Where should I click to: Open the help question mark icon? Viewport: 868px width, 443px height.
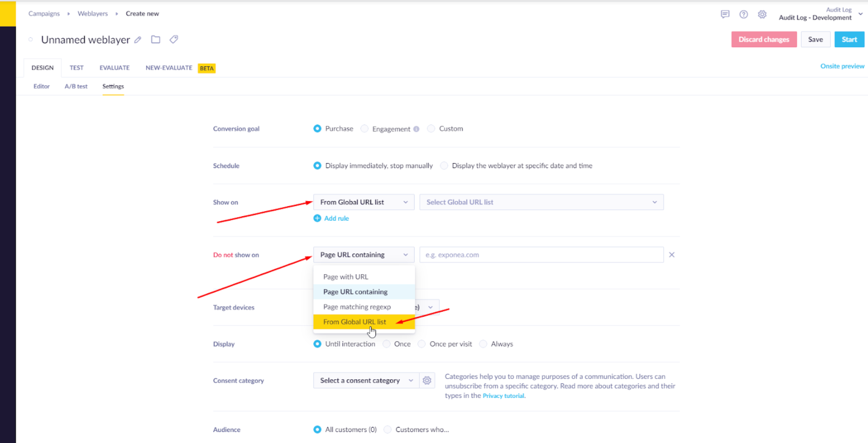[x=743, y=14]
